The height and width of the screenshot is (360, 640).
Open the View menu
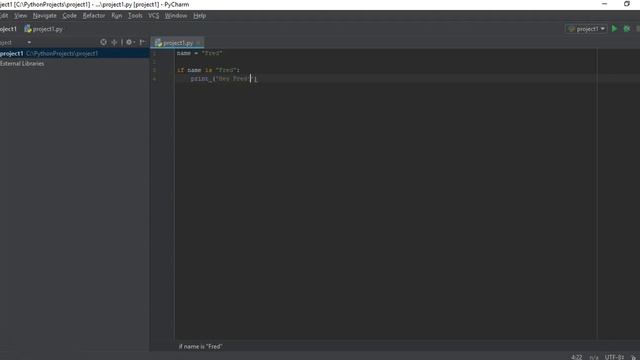[x=20, y=16]
